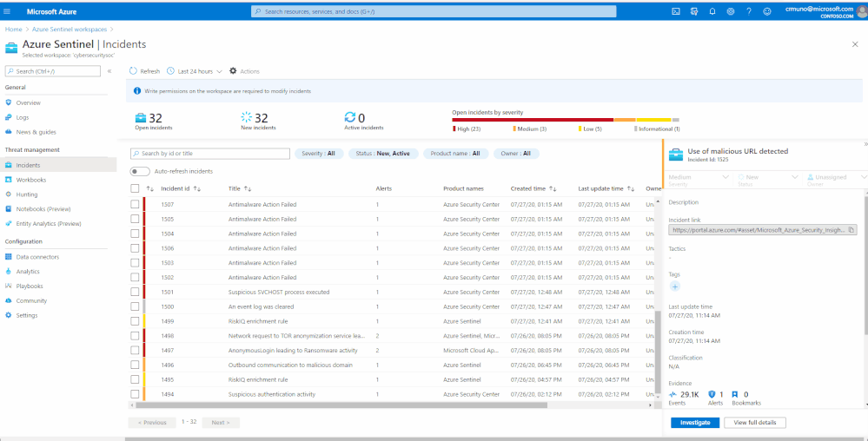868x441 pixels.
Task: Select the checkbox for incident 1507
Action: pyautogui.click(x=135, y=204)
